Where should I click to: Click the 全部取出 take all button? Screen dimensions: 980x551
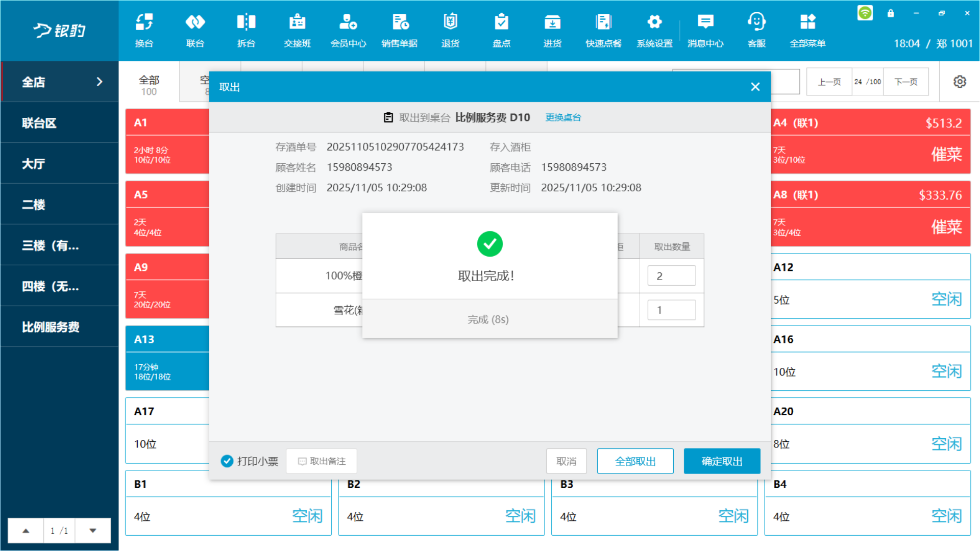tap(635, 461)
